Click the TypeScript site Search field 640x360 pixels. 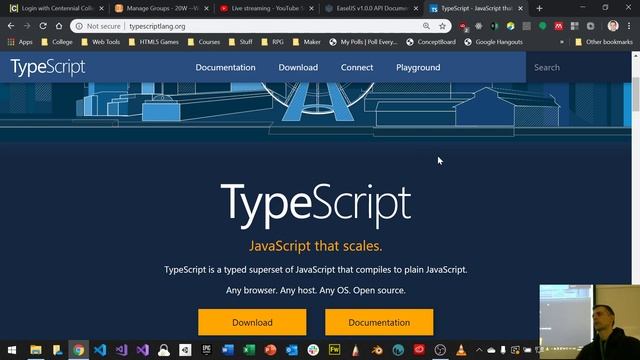pos(578,67)
